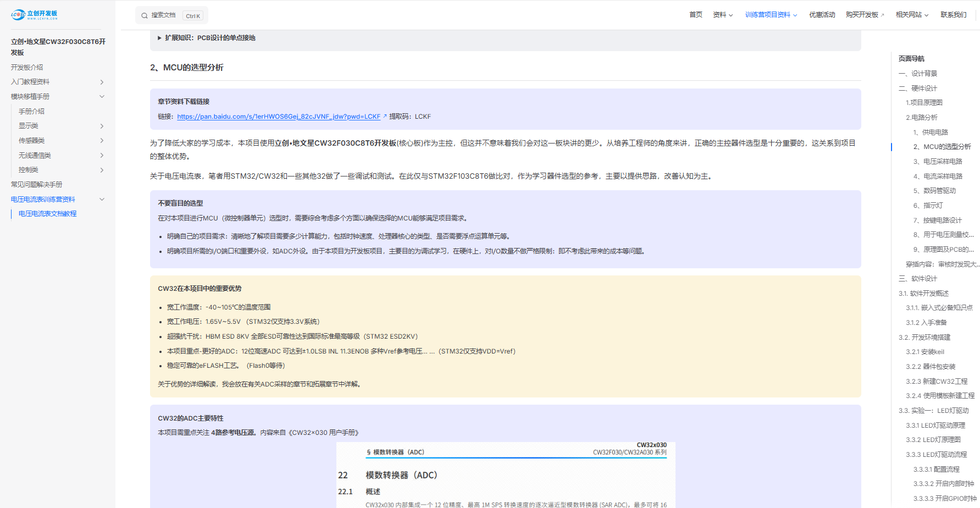Expand the 控制类 sidebar category
The height and width of the screenshot is (508, 980).
[102, 170]
